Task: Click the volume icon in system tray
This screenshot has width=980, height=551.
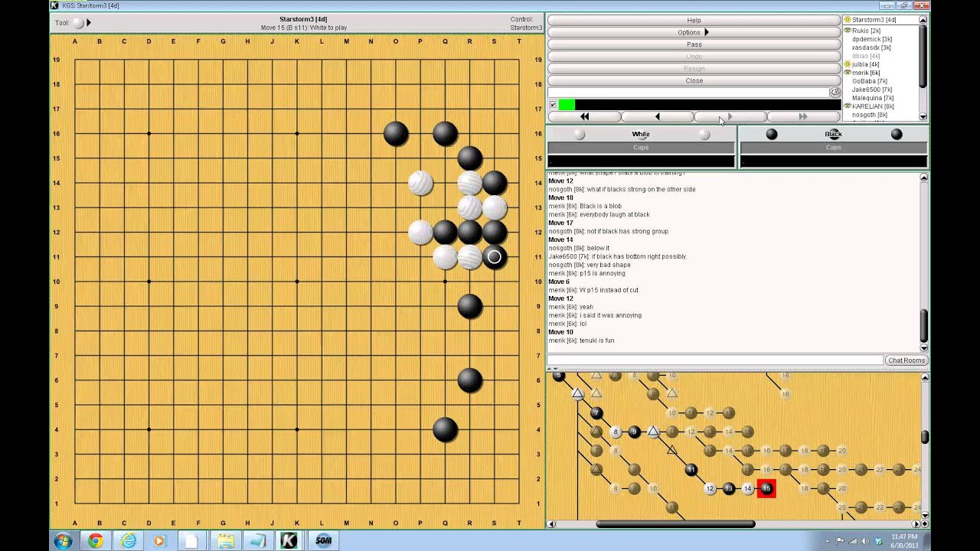Action: tap(866, 541)
